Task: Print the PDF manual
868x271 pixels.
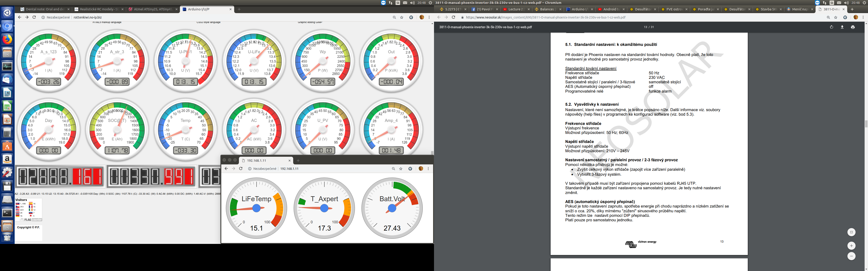Action: pyautogui.click(x=852, y=27)
